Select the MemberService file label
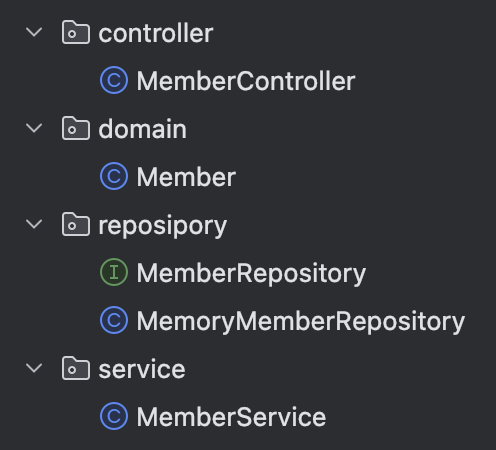 pyautogui.click(x=231, y=417)
